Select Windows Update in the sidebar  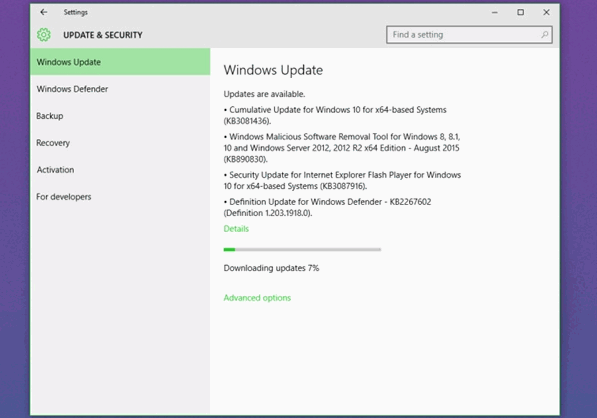120,62
